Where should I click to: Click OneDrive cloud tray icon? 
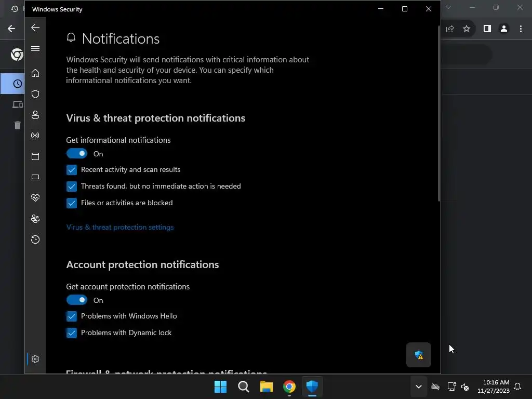click(435, 387)
